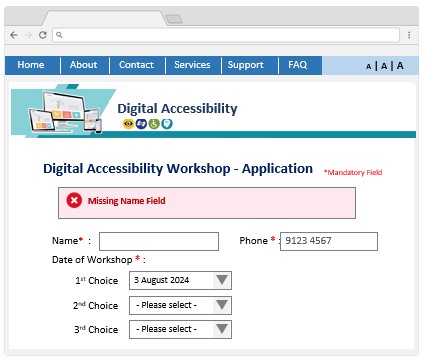Select the largest font size A
This screenshot has width=426, height=362.
[400, 65]
